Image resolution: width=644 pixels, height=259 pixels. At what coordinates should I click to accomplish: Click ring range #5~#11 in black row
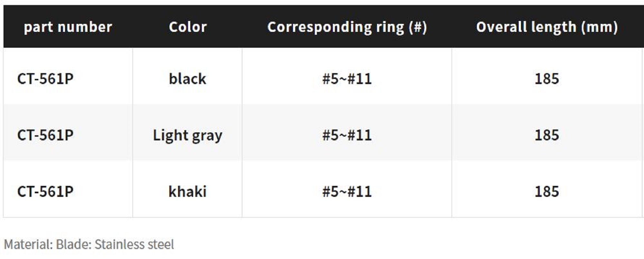tap(347, 79)
